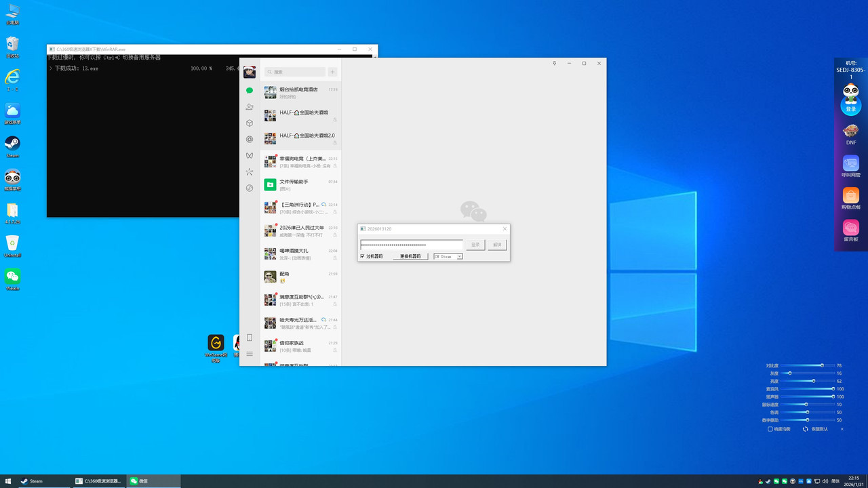
Task: Open the 信仰家族战 chat
Action: click(300, 346)
